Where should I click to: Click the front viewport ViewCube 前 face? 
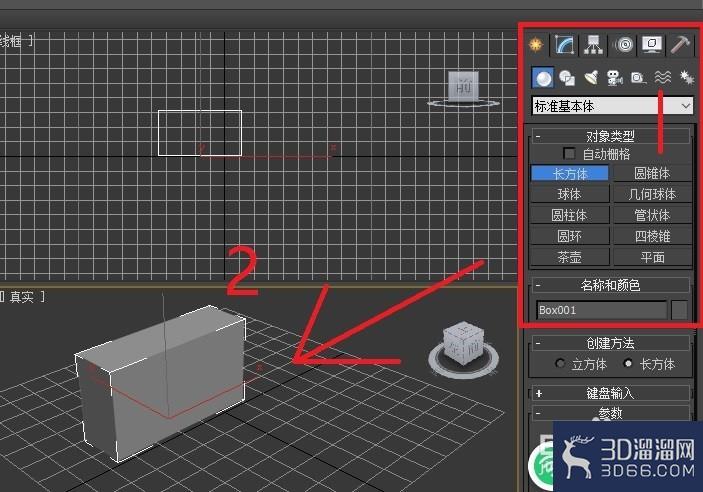tap(464, 86)
